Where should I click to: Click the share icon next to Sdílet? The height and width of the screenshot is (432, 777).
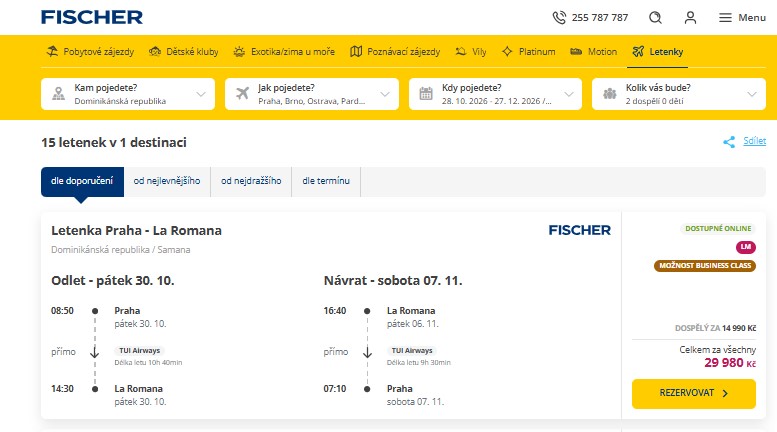(729, 142)
